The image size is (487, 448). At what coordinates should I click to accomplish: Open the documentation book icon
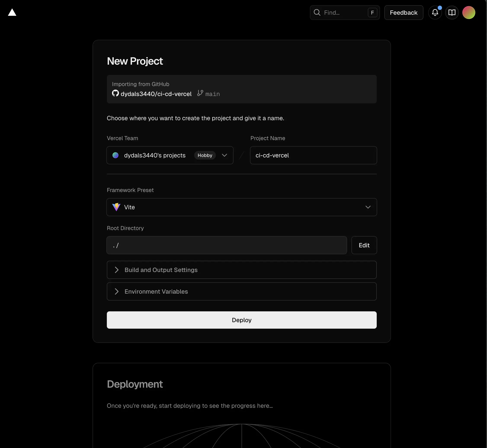[452, 13]
